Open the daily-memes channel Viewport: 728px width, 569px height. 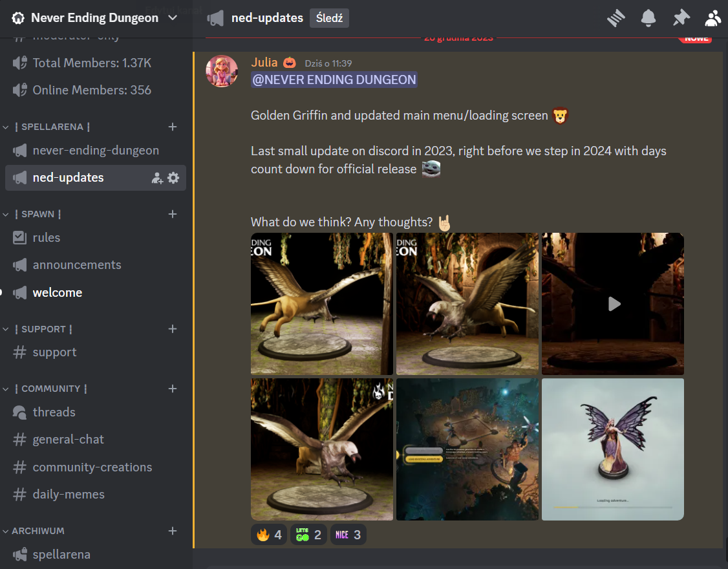pyautogui.click(x=96, y=494)
